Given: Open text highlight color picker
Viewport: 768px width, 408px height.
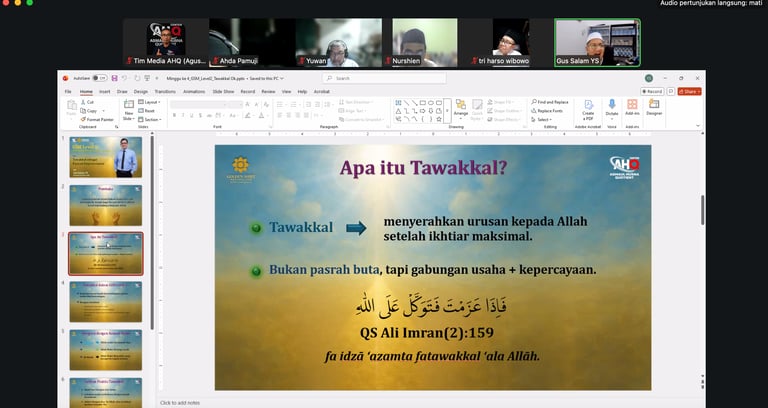Looking at the screenshot, I should [248, 116].
